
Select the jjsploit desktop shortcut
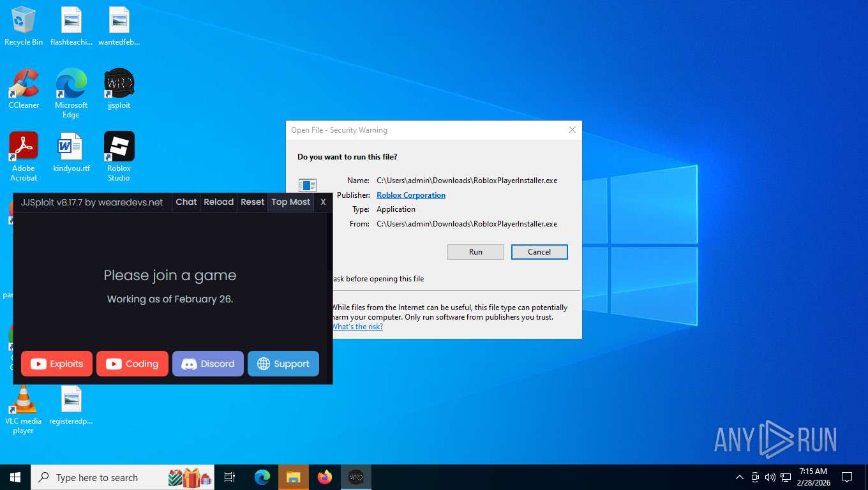point(119,89)
